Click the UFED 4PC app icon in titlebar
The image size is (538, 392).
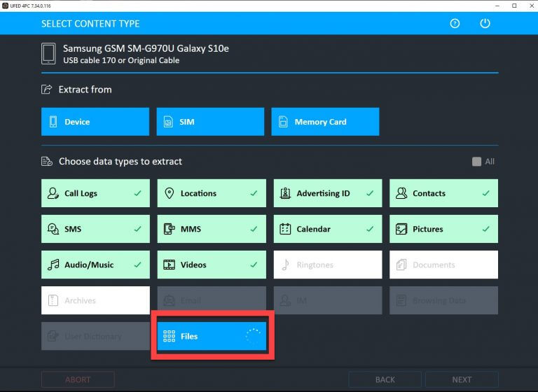click(x=5, y=6)
